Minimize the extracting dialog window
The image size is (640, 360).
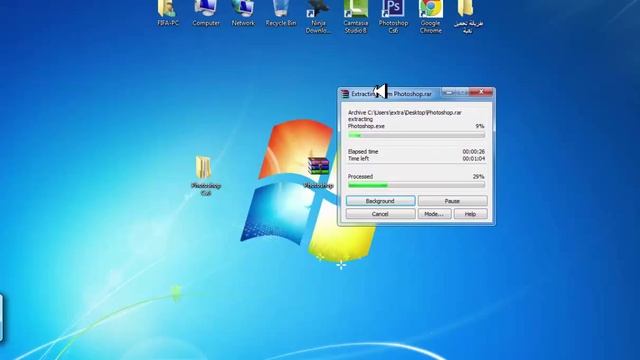449,92
